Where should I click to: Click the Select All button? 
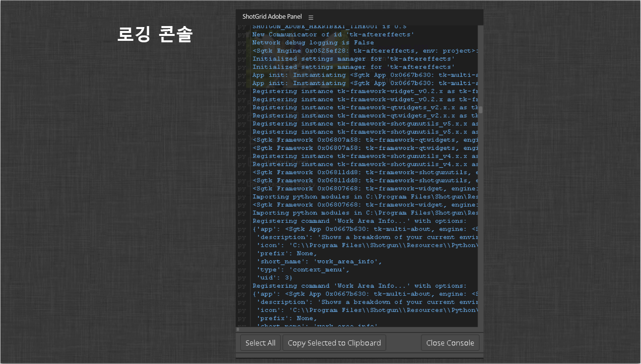coord(260,343)
